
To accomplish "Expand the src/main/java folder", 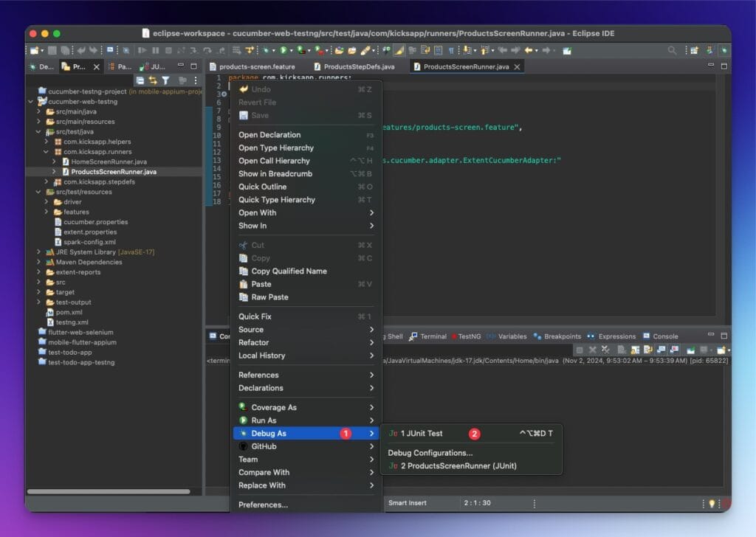I will tap(38, 111).
